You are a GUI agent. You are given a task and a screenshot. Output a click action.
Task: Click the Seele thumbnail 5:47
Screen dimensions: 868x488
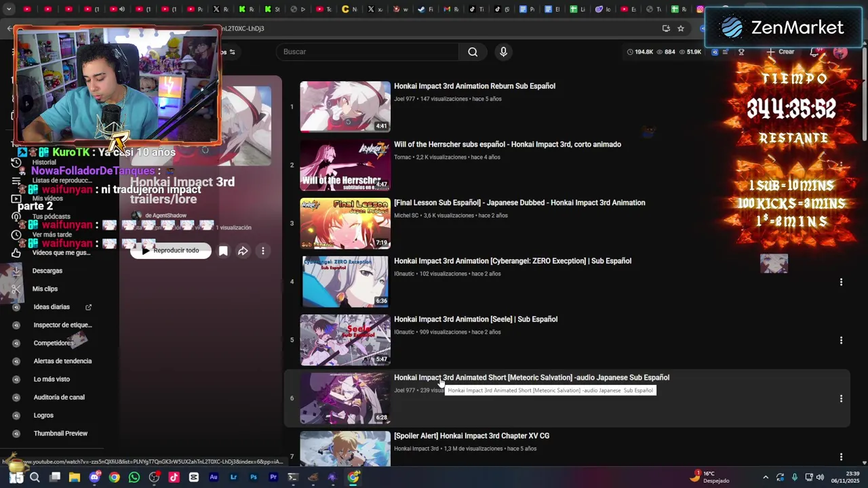[345, 340]
